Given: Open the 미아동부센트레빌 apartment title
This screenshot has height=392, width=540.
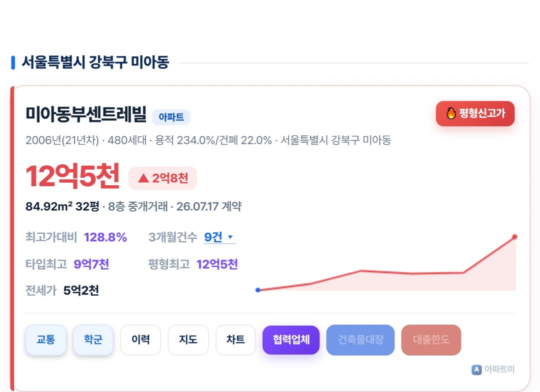Looking at the screenshot, I should 86,114.
